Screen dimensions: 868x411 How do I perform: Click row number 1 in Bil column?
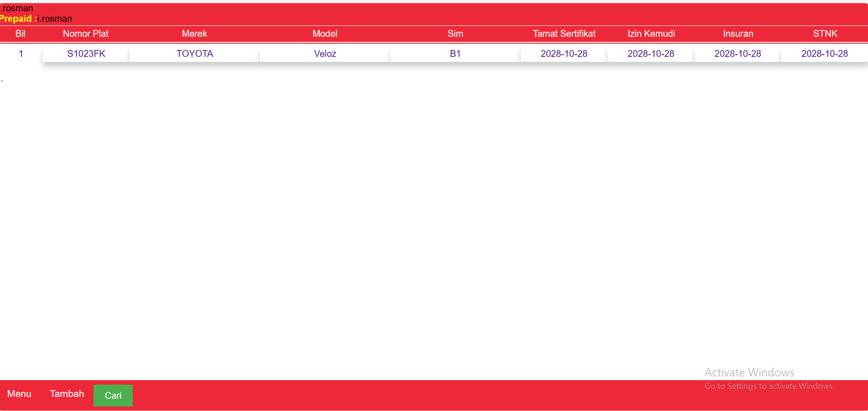pos(21,54)
